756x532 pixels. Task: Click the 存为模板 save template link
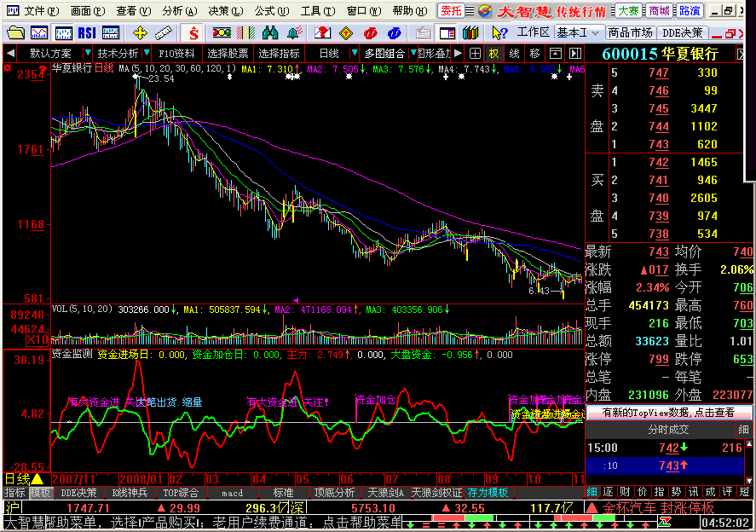488,493
